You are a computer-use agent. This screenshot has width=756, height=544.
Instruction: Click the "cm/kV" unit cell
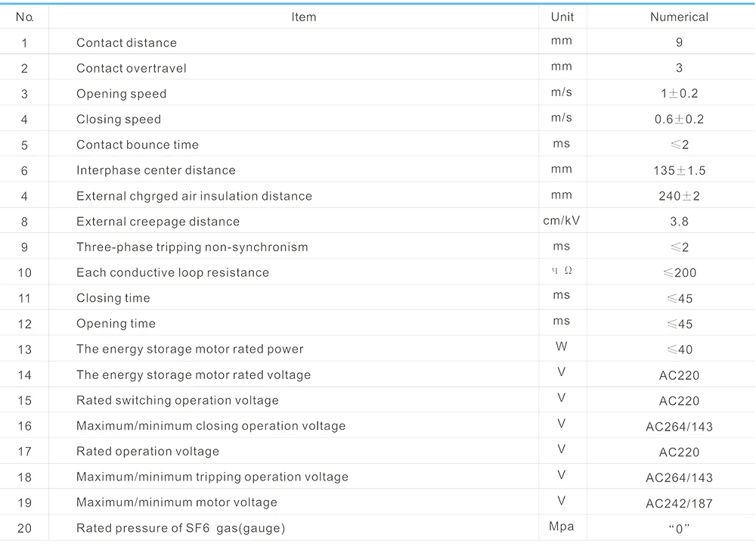pos(561,221)
